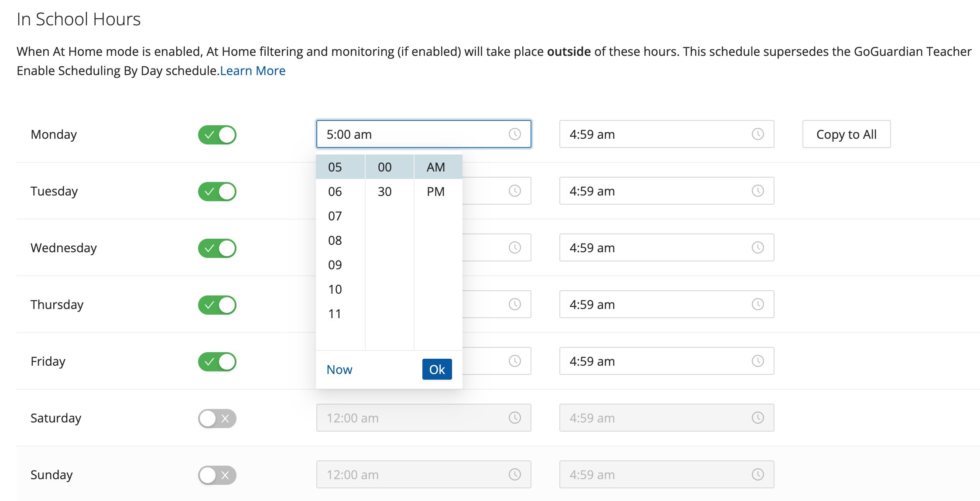The image size is (980, 501).
Task: Select hour 06 in time picker
Action: click(340, 191)
